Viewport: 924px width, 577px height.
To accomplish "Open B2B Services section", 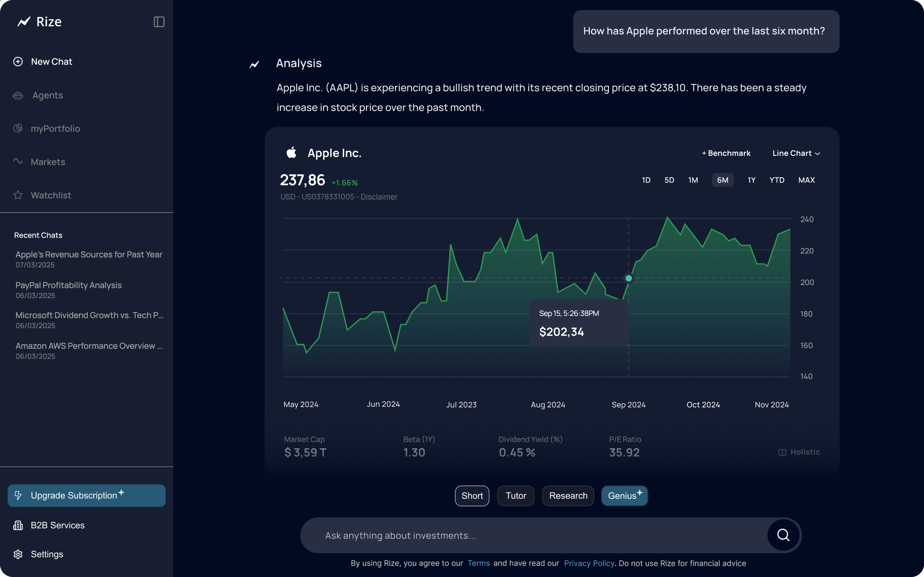I will click(x=57, y=525).
